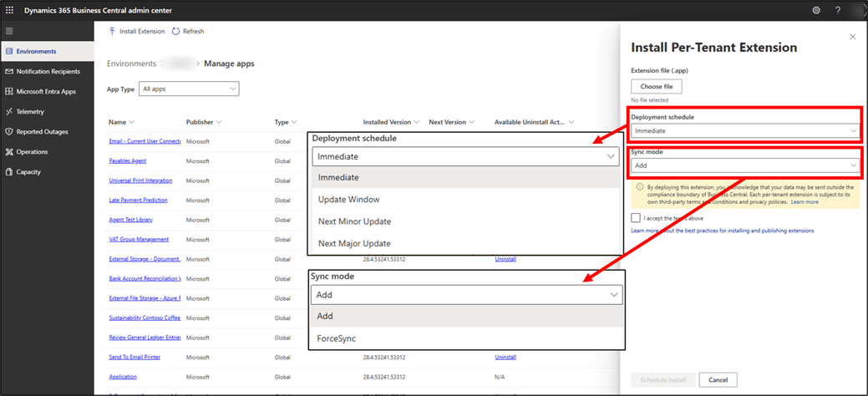Open the App Type 'All apps' dropdown
868x396 pixels.
coord(189,89)
